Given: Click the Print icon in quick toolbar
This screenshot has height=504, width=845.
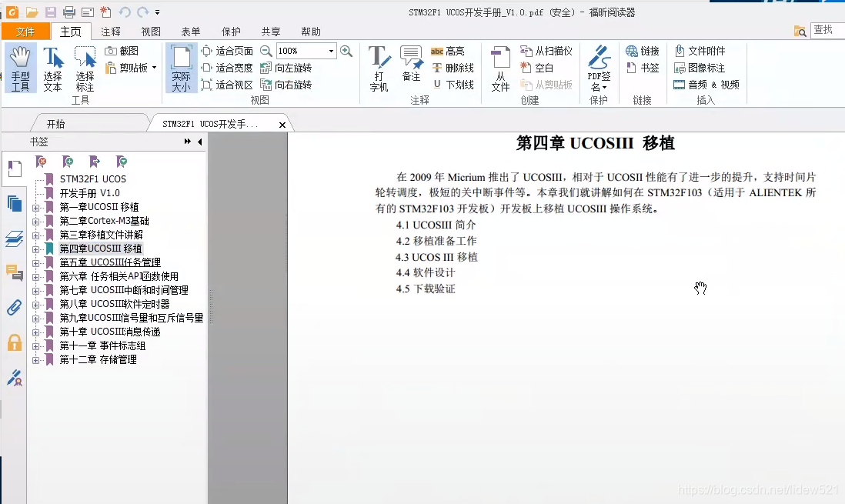Looking at the screenshot, I should click(x=69, y=12).
